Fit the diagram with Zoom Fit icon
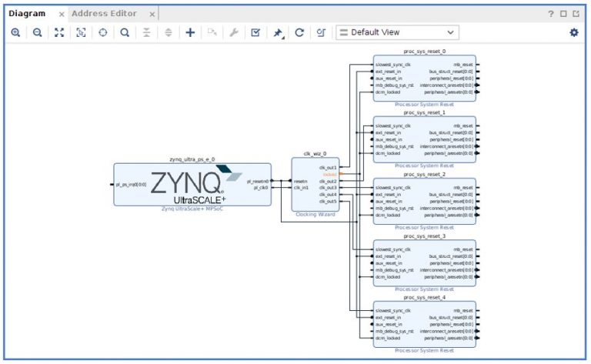Viewport: 591px width, 364px height. click(x=59, y=33)
